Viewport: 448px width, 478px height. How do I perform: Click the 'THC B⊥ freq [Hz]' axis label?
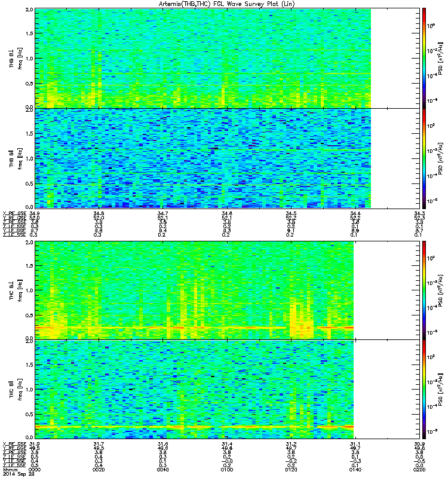16,290
